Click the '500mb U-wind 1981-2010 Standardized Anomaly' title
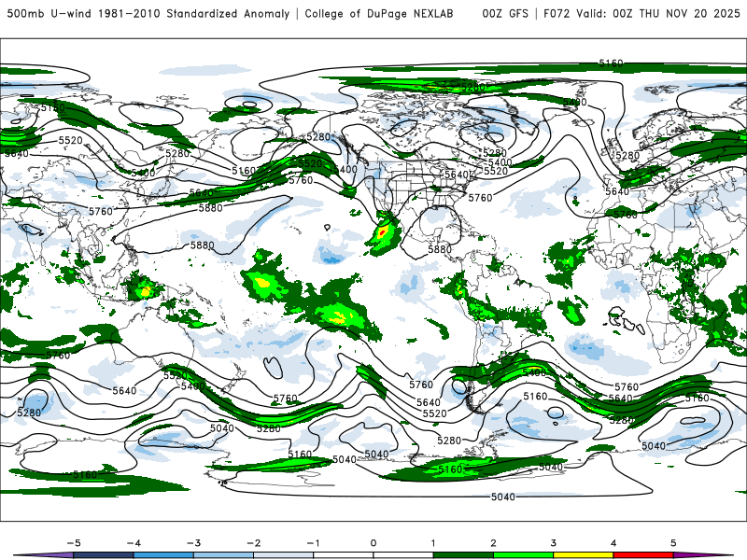 pyautogui.click(x=148, y=13)
